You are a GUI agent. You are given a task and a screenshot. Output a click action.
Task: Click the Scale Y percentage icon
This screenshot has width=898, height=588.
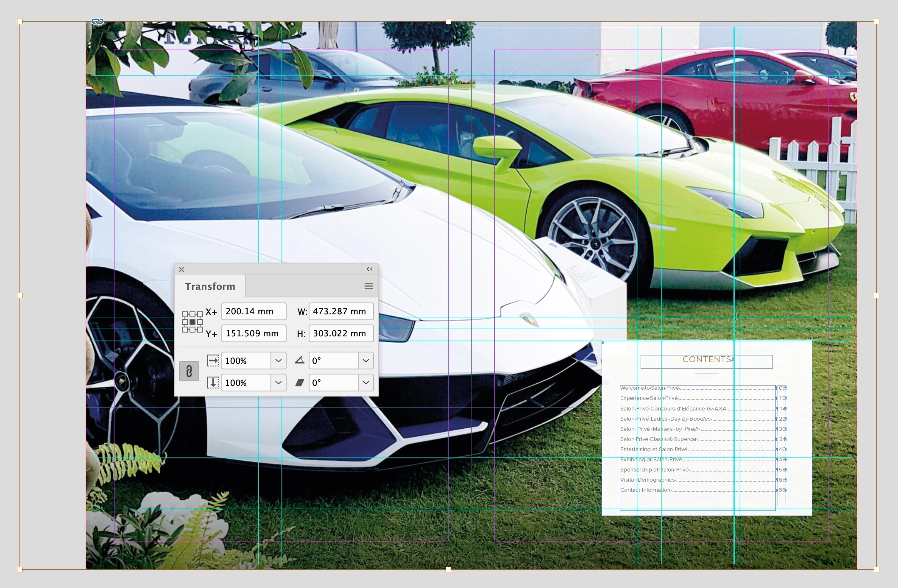point(213,383)
